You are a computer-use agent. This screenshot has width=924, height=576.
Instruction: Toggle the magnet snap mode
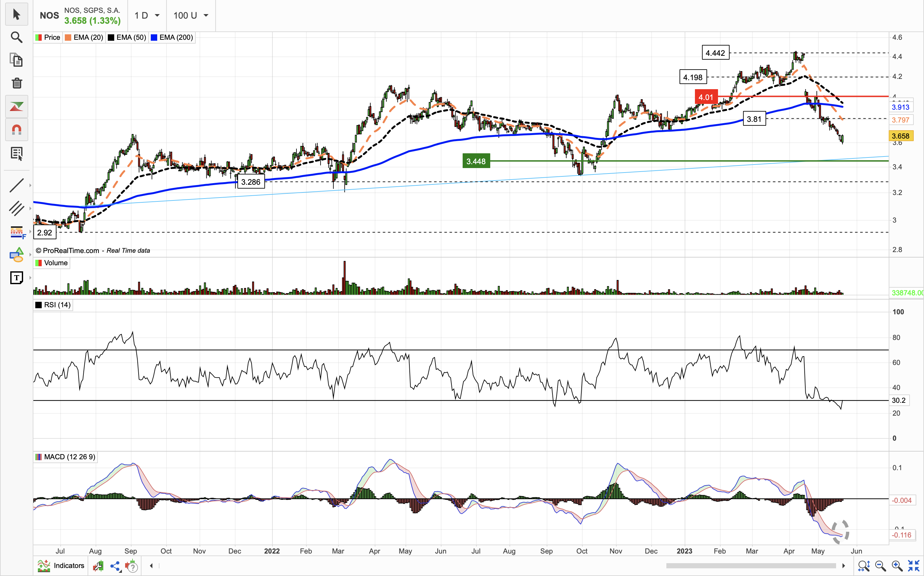point(16,130)
